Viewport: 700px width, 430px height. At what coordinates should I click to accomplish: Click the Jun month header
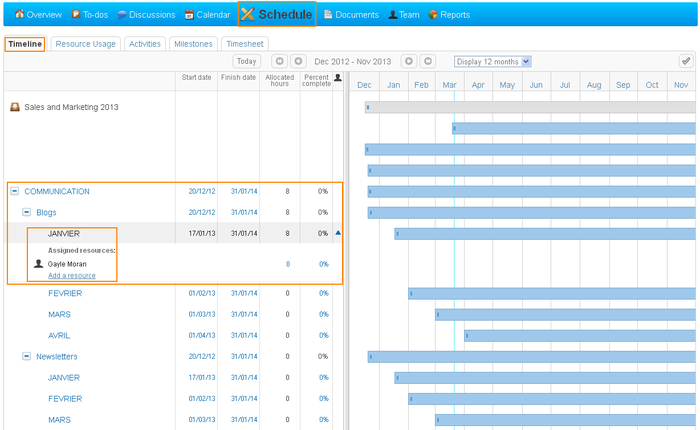click(x=536, y=85)
